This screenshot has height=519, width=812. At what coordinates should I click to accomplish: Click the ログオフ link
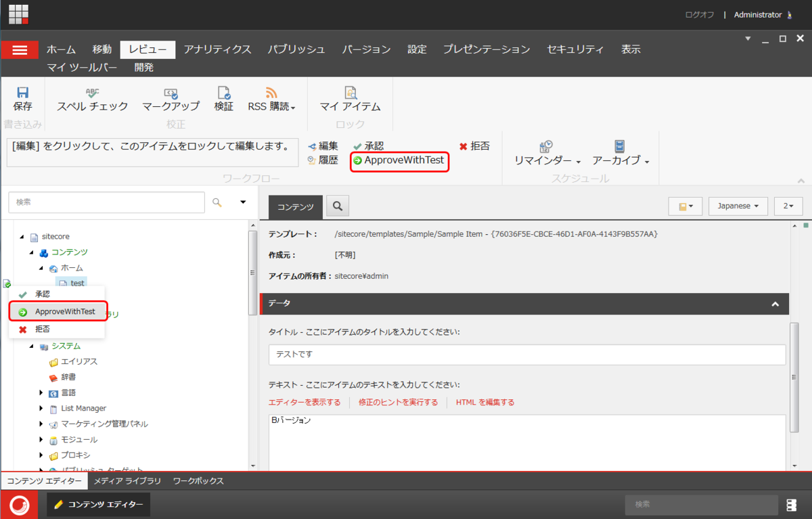click(x=699, y=15)
